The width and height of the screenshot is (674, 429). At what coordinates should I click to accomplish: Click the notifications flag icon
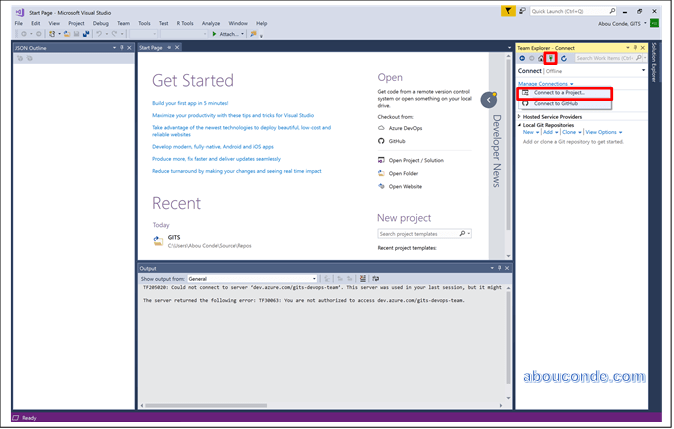510,11
